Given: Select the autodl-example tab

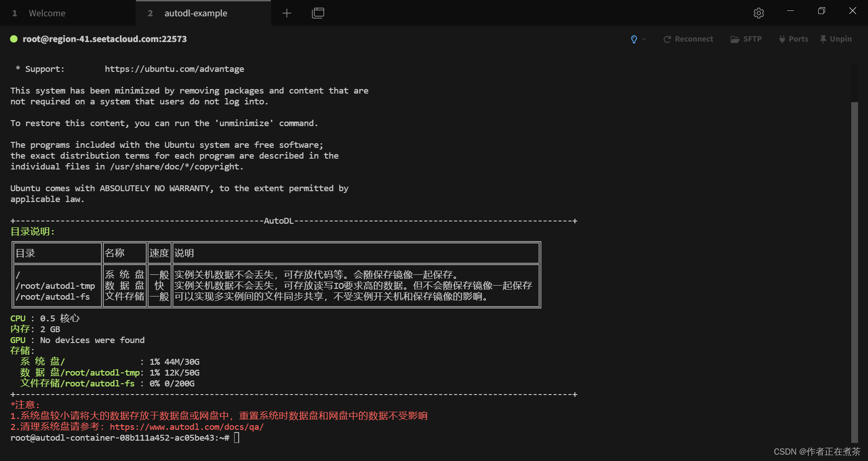Looking at the screenshot, I should pos(203,13).
